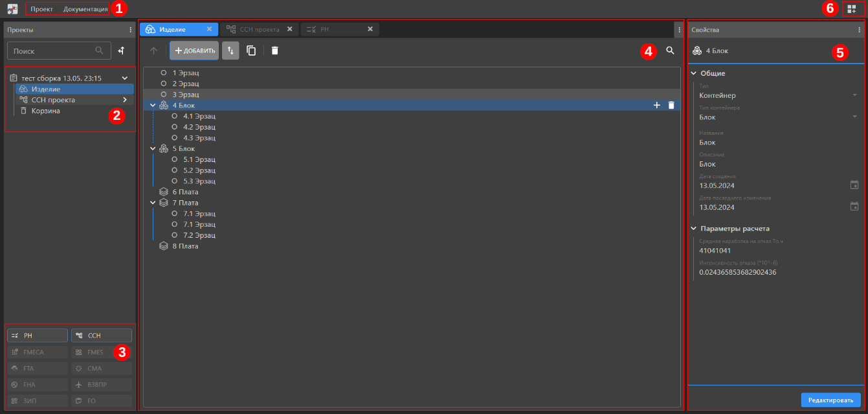The height and width of the screenshot is (414, 868).
Task: Open the Проект menu
Action: tap(41, 9)
